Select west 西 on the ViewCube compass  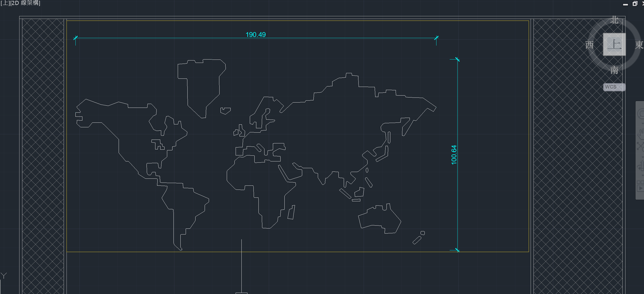pyautogui.click(x=590, y=45)
